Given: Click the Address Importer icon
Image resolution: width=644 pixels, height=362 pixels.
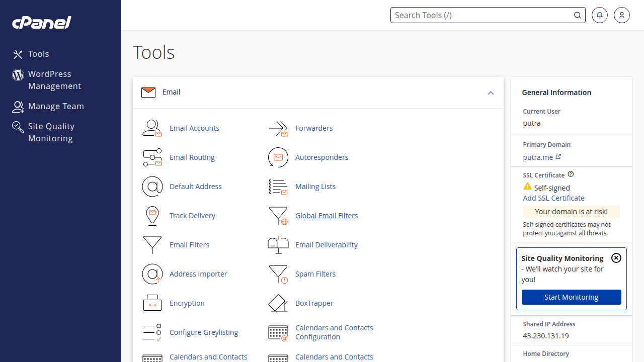Looking at the screenshot, I should 152,274.
